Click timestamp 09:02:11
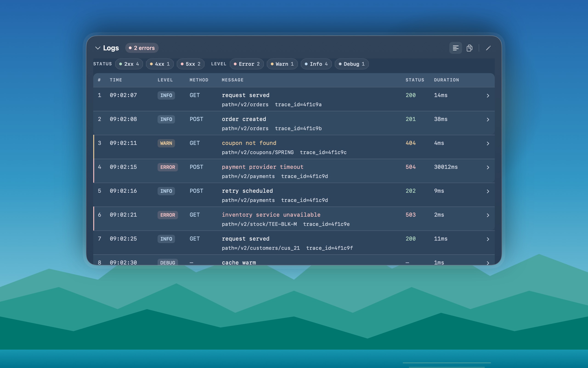 click(x=123, y=143)
